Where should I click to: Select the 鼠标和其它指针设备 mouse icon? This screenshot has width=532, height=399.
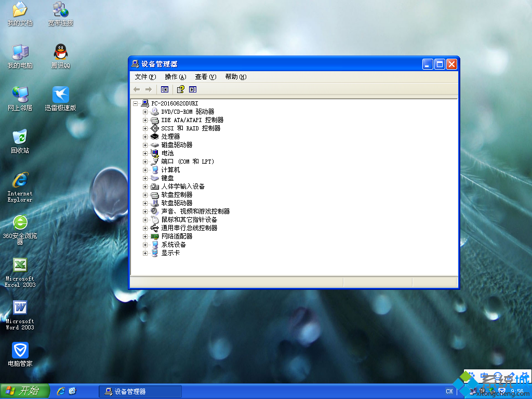pyautogui.click(x=155, y=220)
